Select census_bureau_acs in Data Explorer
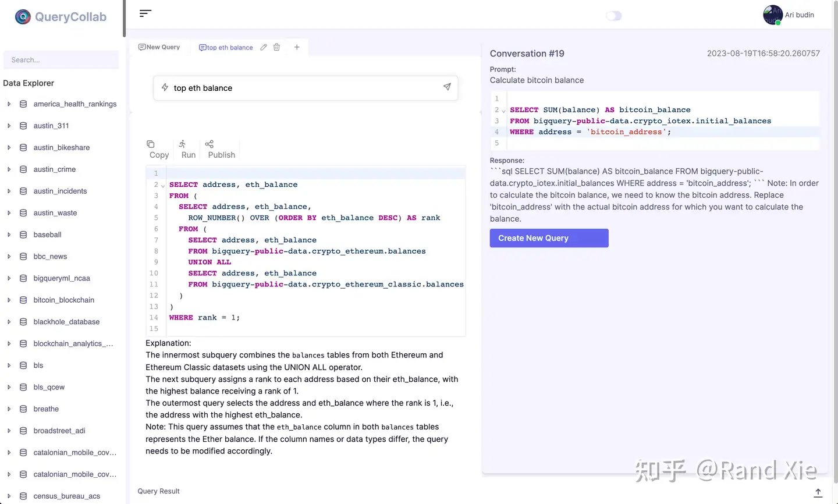The height and width of the screenshot is (504, 838). 67,496
